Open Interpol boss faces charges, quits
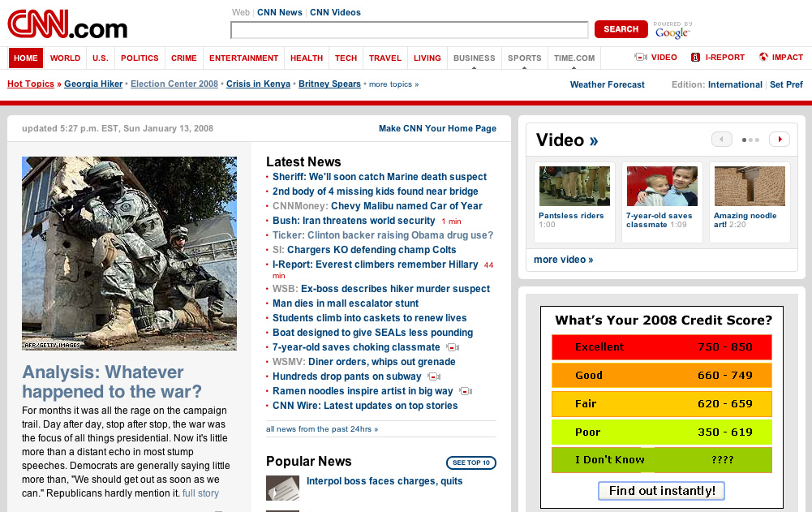The height and width of the screenshot is (512, 812). pos(385,481)
